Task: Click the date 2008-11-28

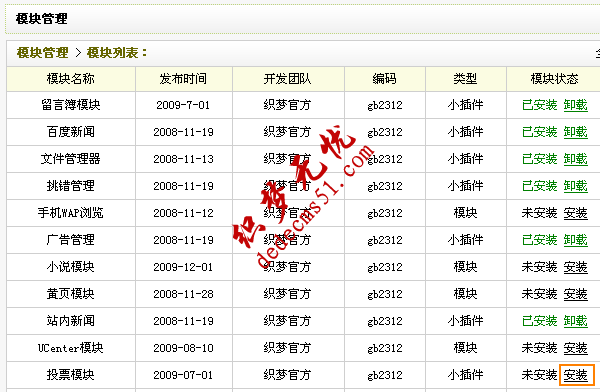Action: pos(183,294)
